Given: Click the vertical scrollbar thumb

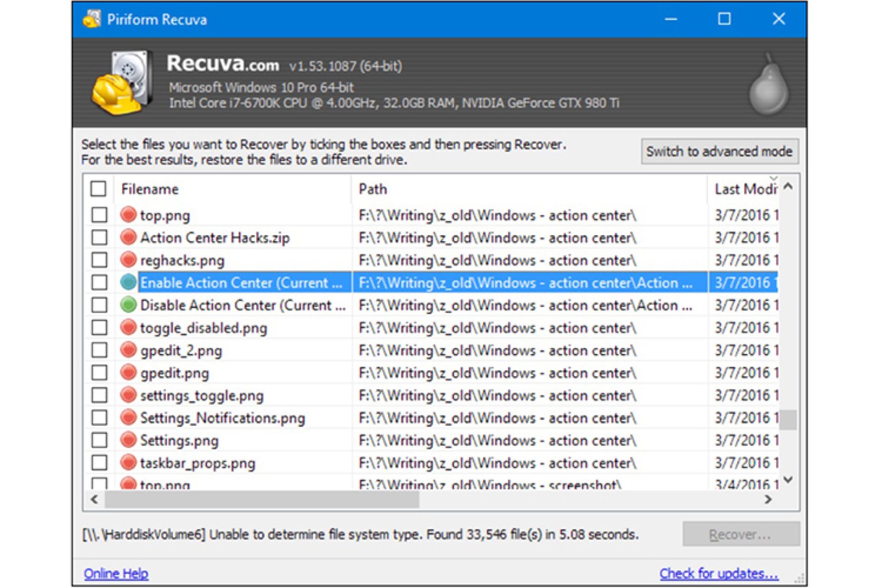Looking at the screenshot, I should (x=788, y=419).
